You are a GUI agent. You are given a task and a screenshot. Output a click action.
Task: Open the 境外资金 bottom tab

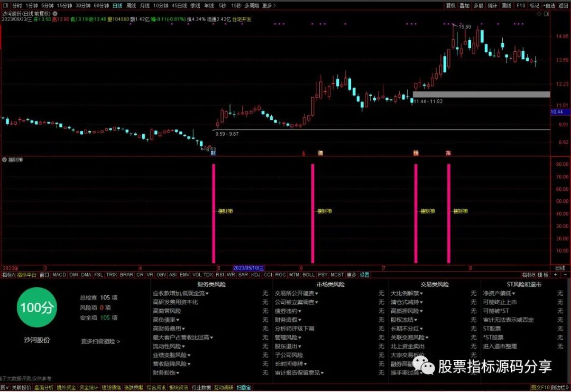pos(66,388)
